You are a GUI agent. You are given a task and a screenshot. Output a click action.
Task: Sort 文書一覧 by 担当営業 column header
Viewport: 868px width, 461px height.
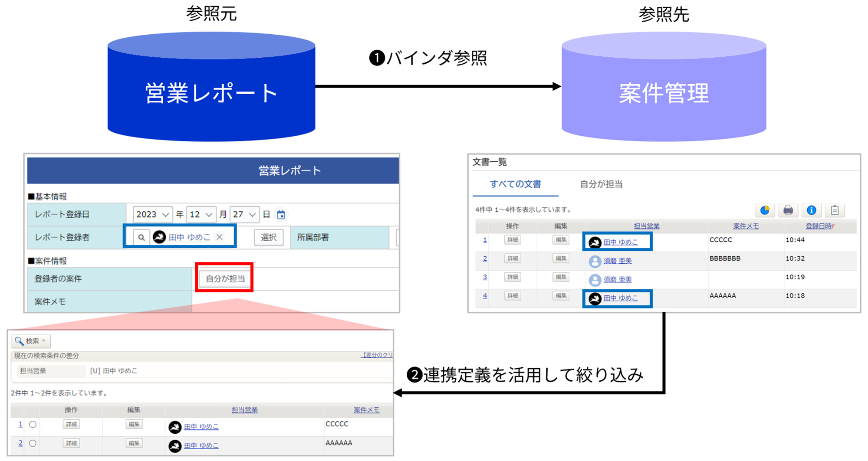click(646, 226)
